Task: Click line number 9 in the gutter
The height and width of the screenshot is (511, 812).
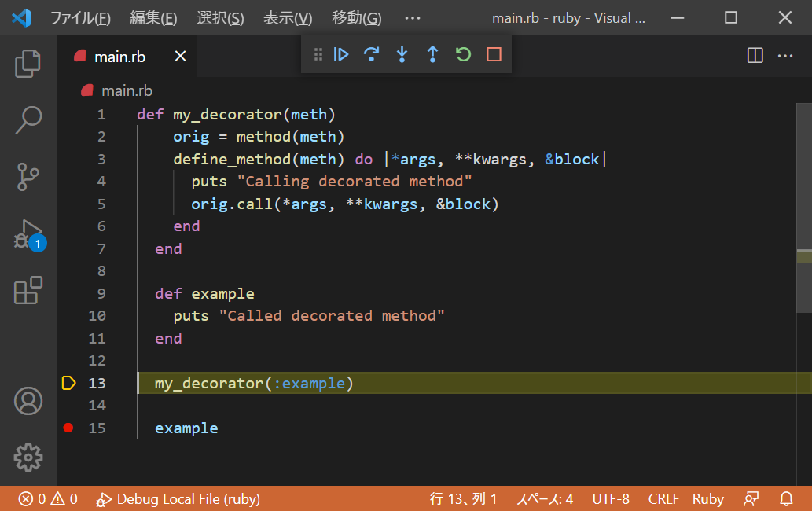Action: pyautogui.click(x=101, y=293)
